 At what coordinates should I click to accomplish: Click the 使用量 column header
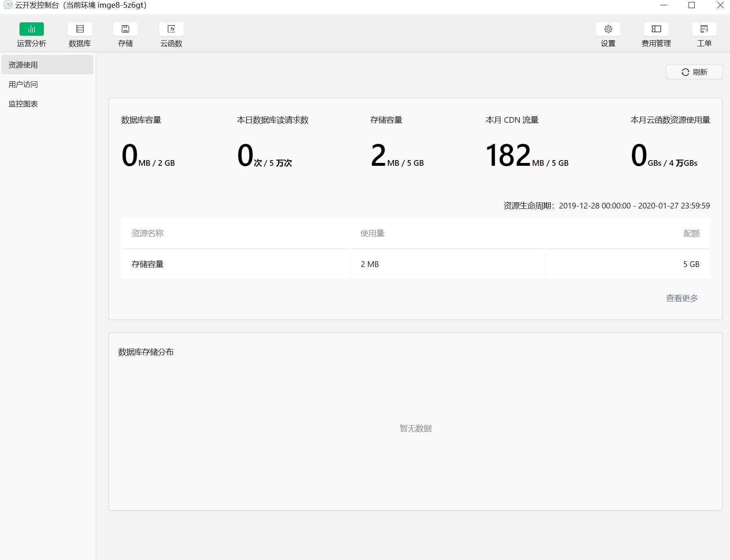(372, 233)
